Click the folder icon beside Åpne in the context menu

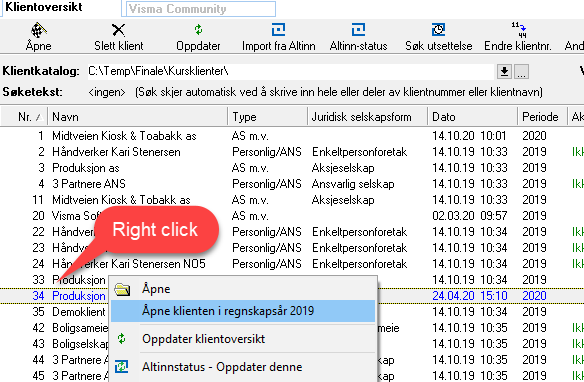tap(122, 289)
